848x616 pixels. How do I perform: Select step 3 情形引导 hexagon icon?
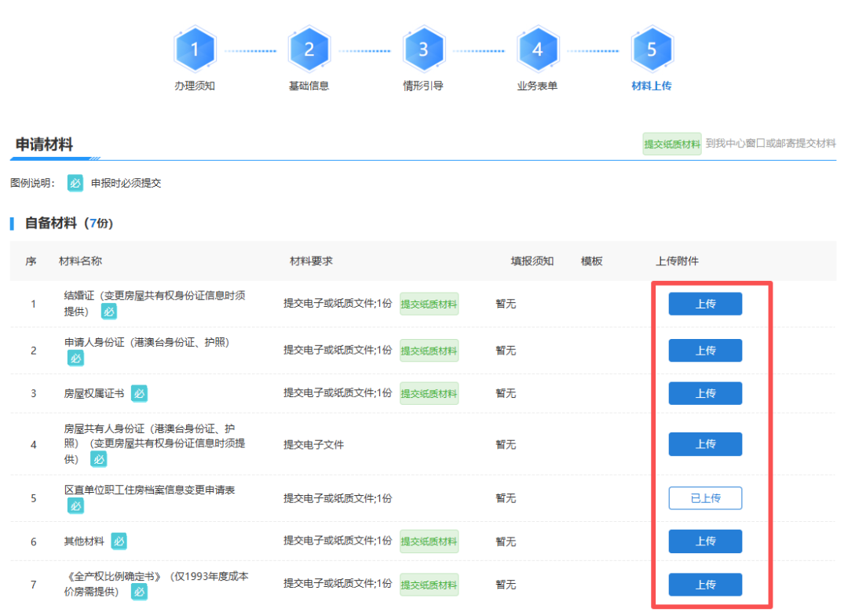click(423, 49)
